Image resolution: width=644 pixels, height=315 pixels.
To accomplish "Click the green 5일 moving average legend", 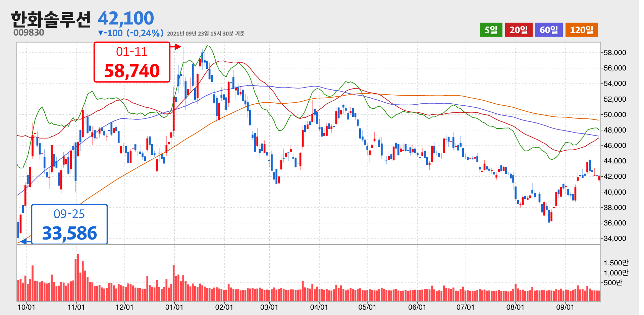I will click(x=491, y=30).
